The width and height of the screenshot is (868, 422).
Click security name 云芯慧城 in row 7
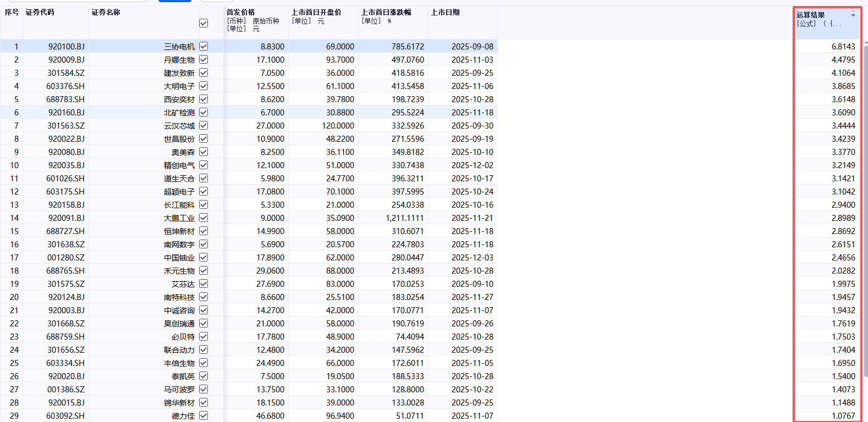(179, 126)
